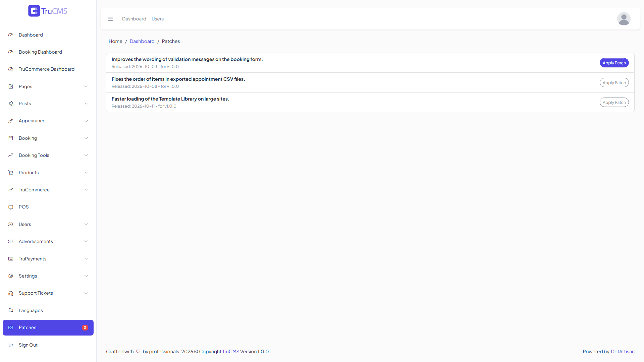Image resolution: width=644 pixels, height=362 pixels.
Task: Expand the Booking Tools submenu chevron
Action: [86, 155]
